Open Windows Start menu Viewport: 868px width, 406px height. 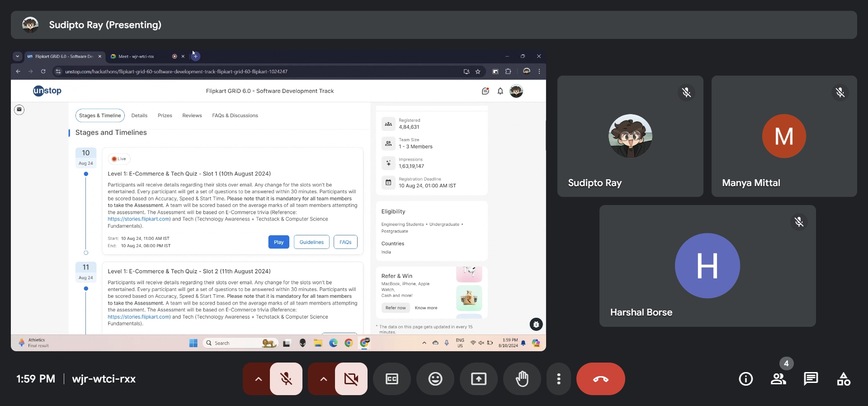193,343
